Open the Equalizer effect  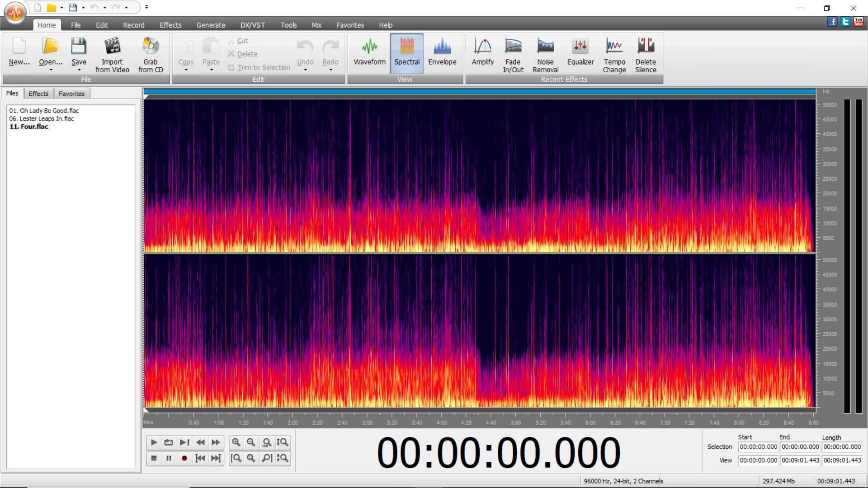point(580,53)
